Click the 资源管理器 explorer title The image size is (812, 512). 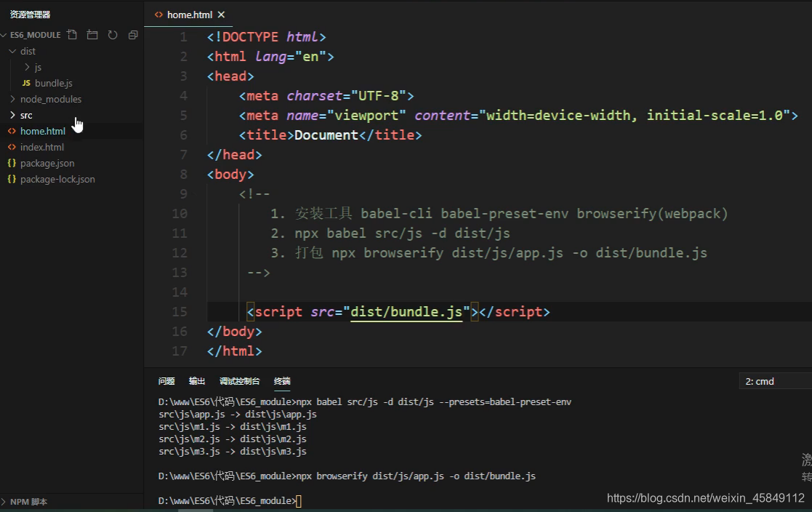tap(30, 15)
